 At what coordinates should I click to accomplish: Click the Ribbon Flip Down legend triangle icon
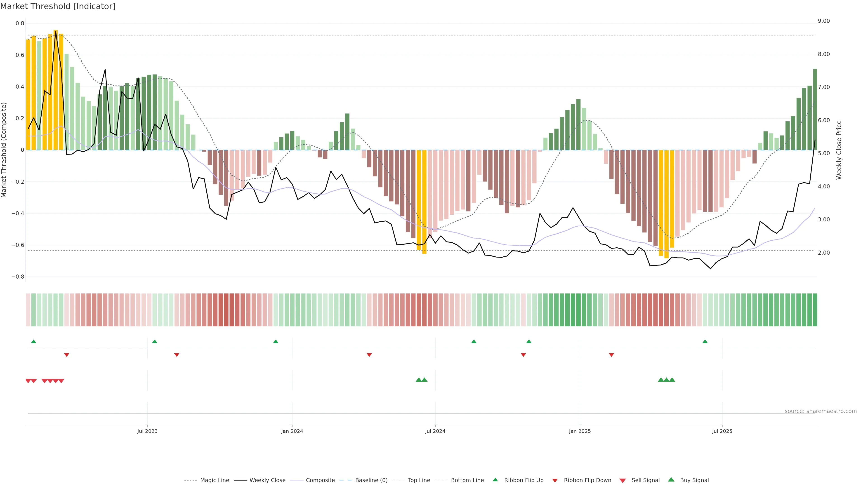[555, 481]
